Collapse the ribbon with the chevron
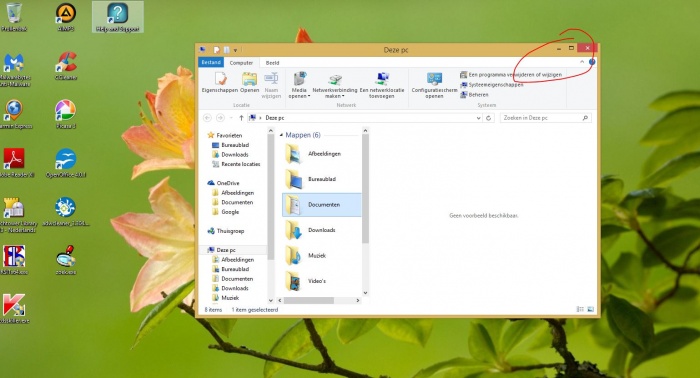700x378 pixels. tap(582, 62)
